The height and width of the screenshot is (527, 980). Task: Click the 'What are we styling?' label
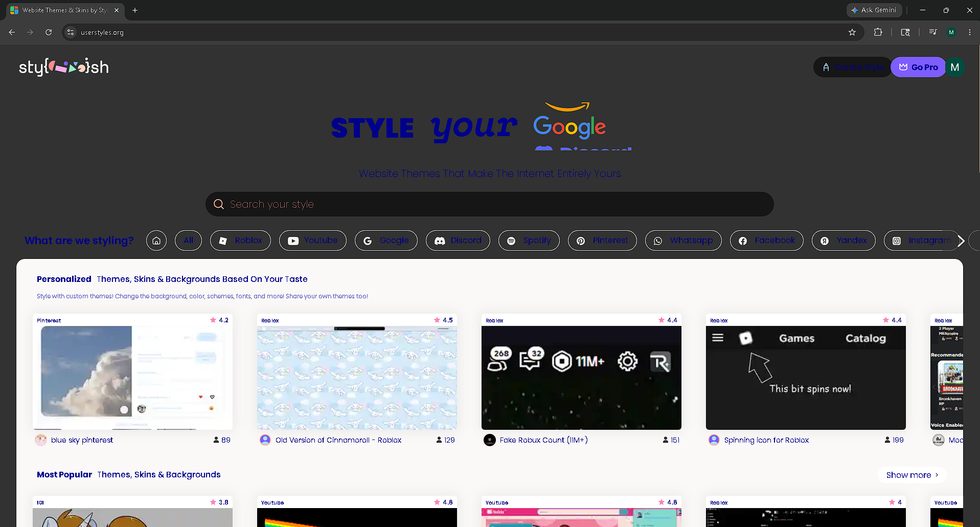[79, 240]
